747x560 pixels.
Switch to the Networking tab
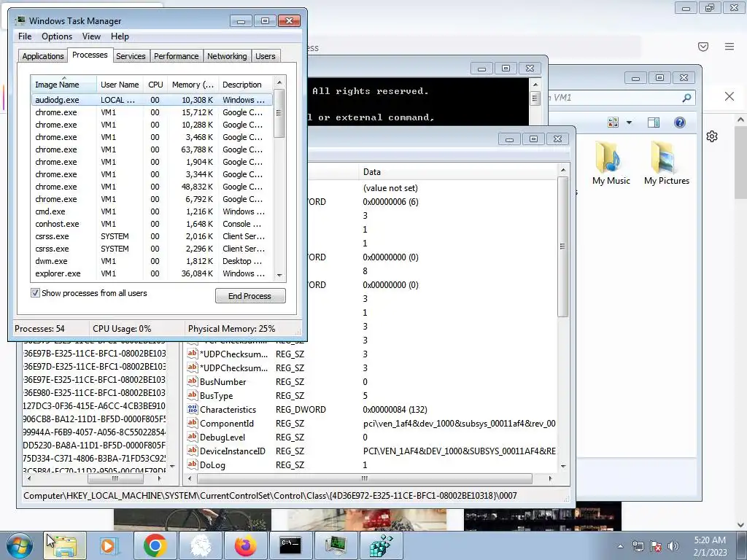[x=227, y=56]
